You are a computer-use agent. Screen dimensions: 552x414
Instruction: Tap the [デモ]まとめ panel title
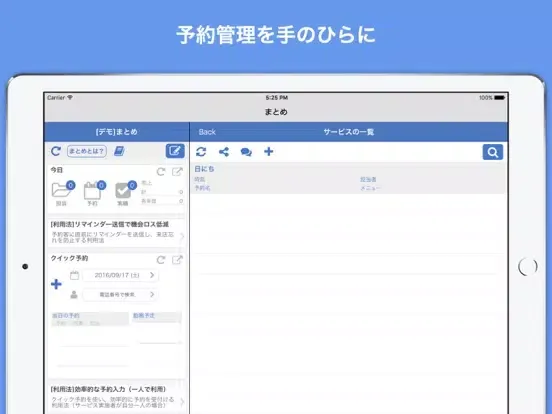(x=117, y=132)
